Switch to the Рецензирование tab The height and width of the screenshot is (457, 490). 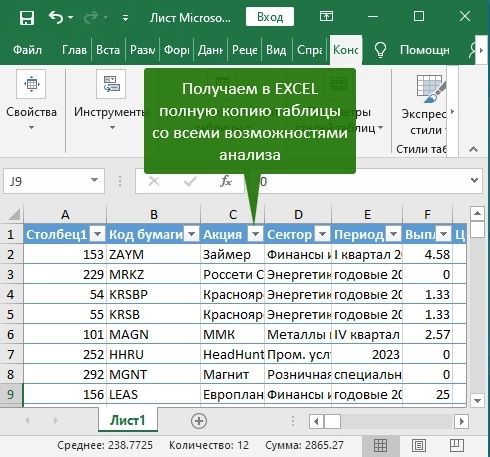245,50
